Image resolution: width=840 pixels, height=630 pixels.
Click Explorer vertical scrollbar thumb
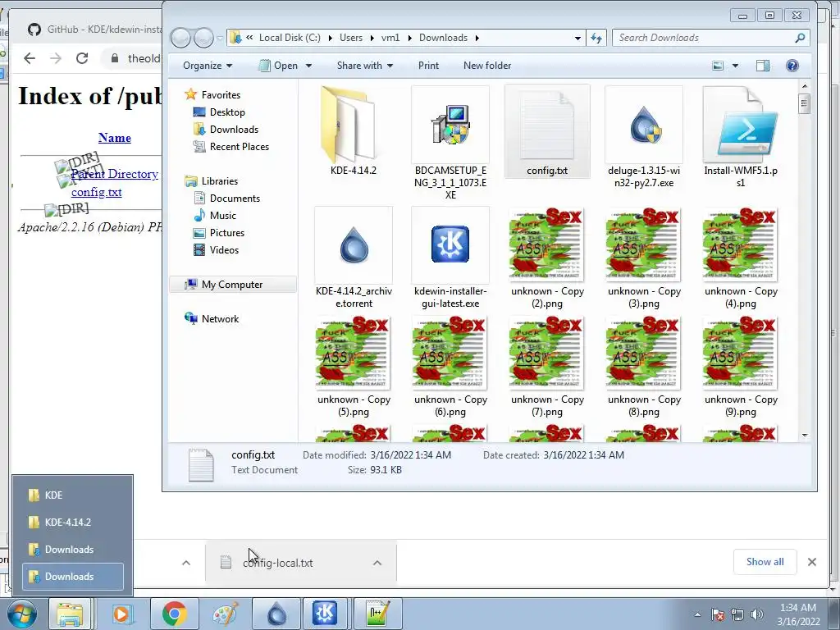point(804,103)
